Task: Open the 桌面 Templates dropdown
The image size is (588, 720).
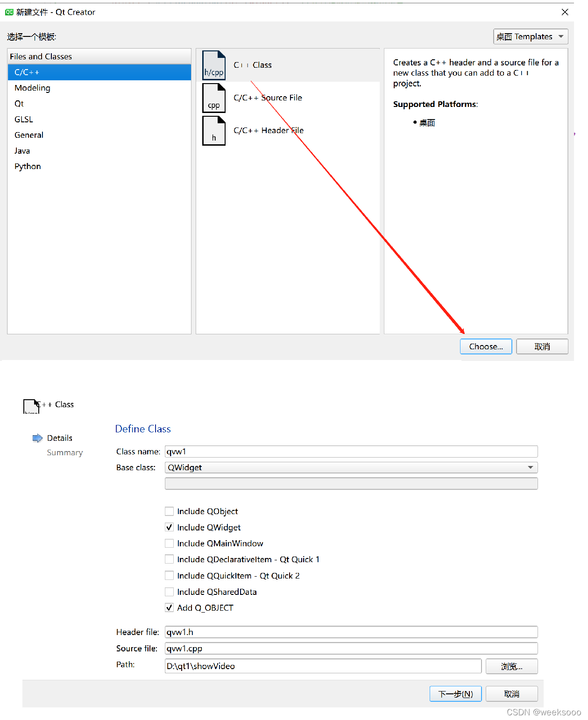Action: point(531,36)
